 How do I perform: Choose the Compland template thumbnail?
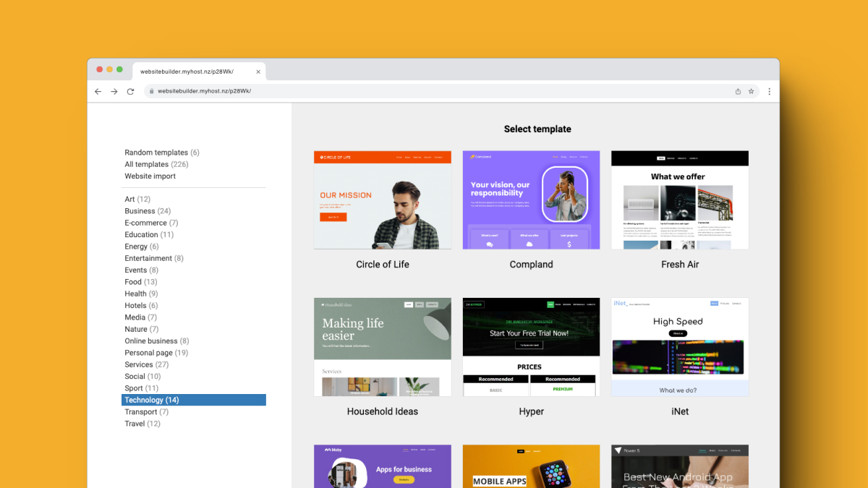[x=531, y=200]
